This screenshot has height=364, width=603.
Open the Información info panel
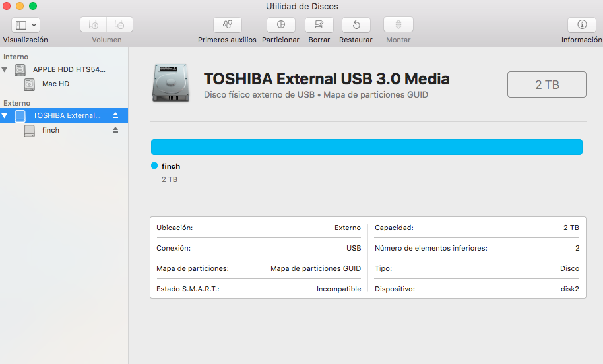tap(581, 25)
